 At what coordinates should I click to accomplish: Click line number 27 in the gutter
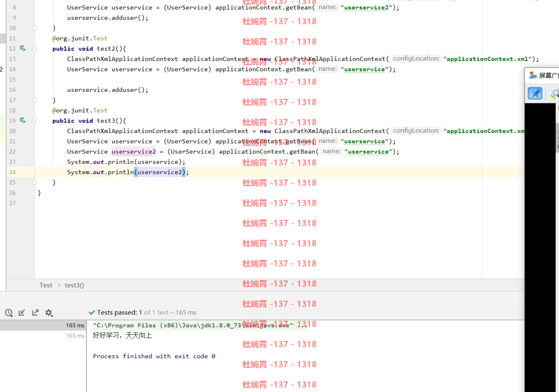[x=12, y=203]
